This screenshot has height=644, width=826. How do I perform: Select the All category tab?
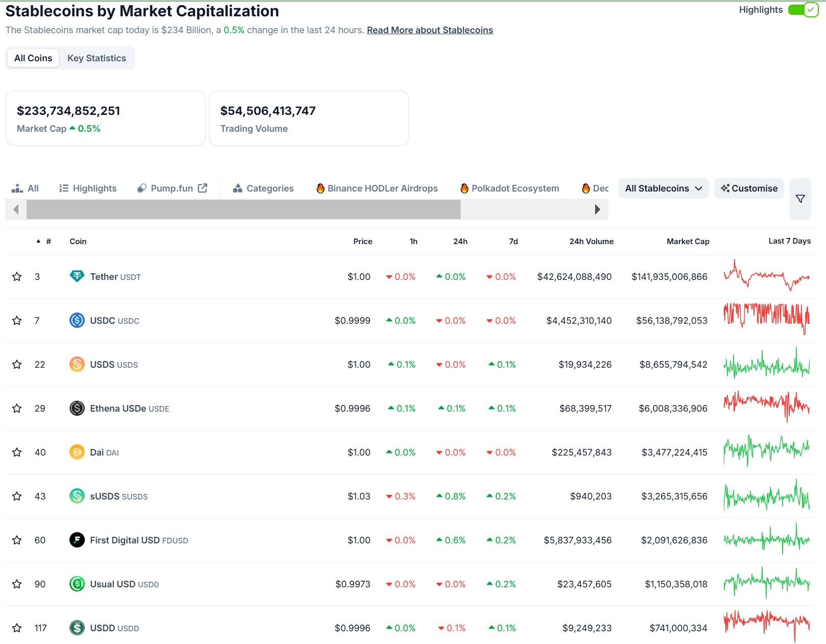(x=25, y=188)
